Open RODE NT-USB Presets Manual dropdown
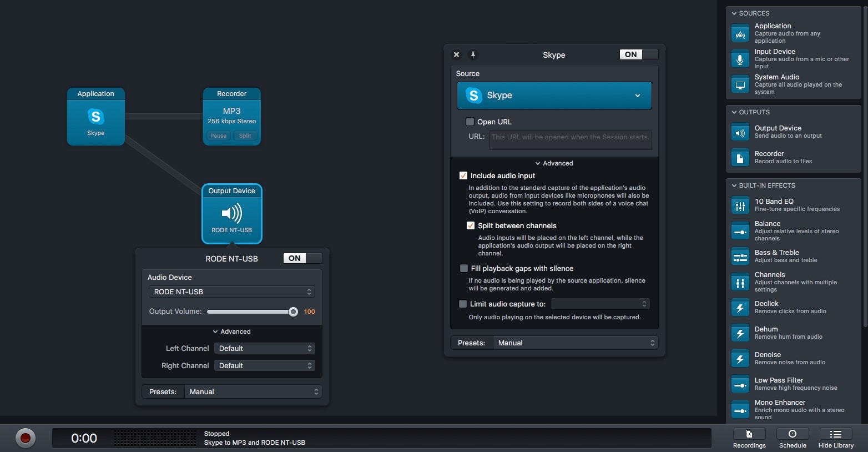This screenshot has height=452, width=868. coord(253,391)
